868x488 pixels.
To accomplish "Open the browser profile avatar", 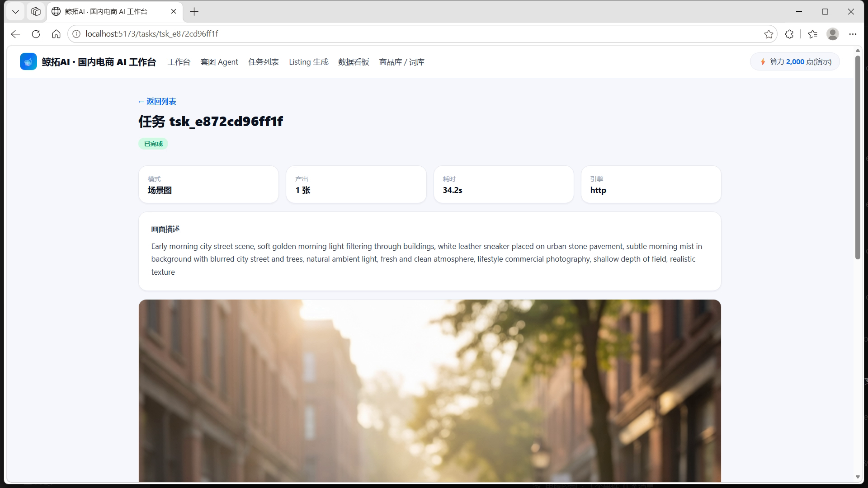I will coord(833,34).
